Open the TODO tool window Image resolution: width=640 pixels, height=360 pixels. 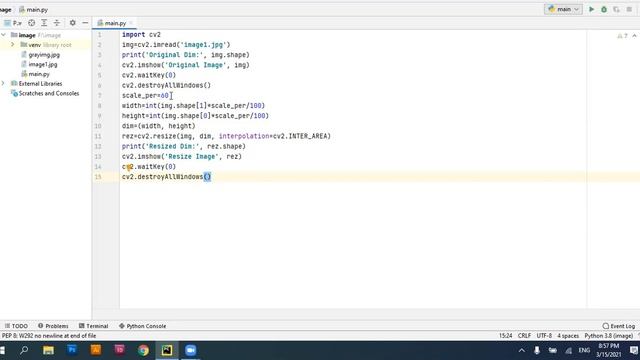click(x=16, y=326)
